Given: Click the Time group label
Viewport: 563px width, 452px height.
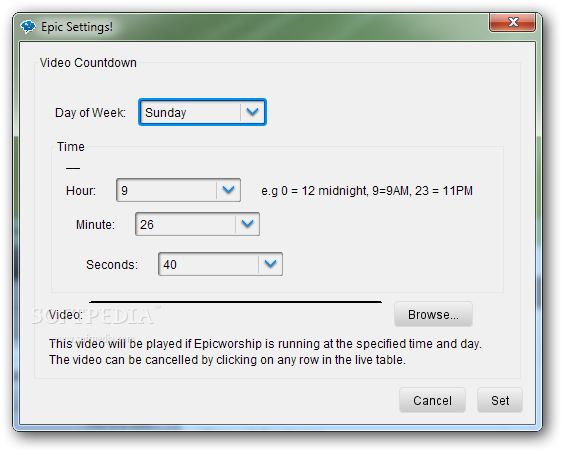Looking at the screenshot, I should pyautogui.click(x=71, y=146).
